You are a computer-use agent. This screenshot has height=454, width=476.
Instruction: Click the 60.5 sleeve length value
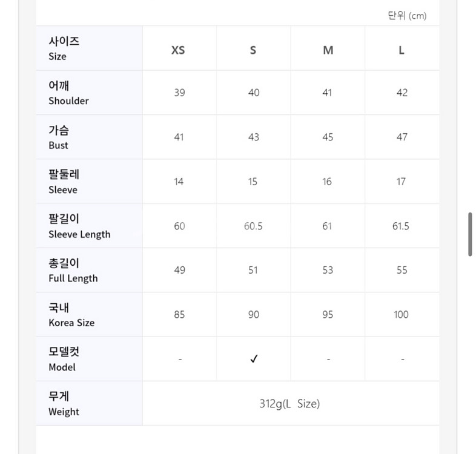pyautogui.click(x=253, y=226)
